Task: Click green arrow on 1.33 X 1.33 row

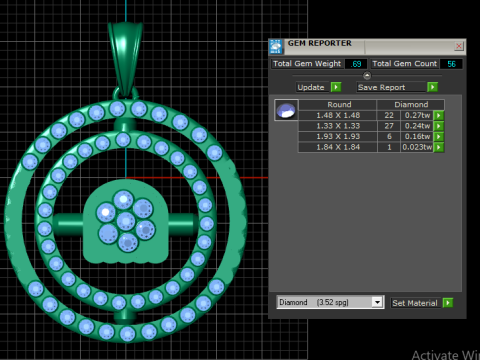Action: 439,126
